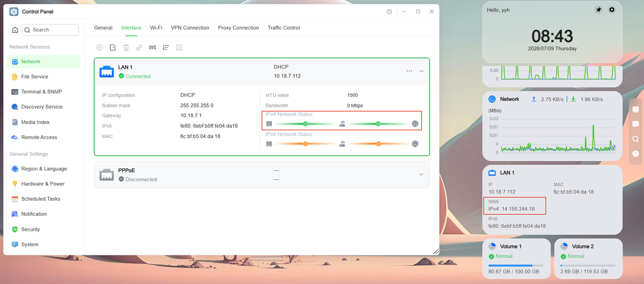
Task: Switch to the General tab
Action: (x=103, y=28)
